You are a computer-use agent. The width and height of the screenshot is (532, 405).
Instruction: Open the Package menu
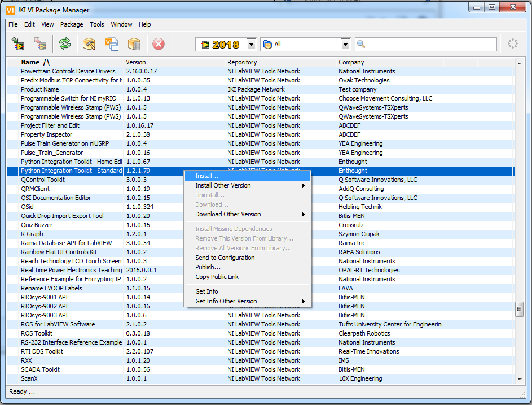[x=72, y=24]
